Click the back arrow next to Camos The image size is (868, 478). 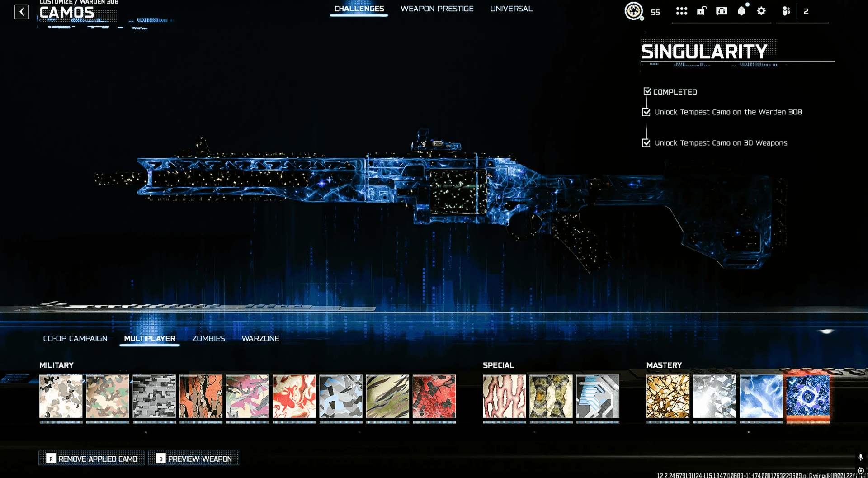coord(22,12)
